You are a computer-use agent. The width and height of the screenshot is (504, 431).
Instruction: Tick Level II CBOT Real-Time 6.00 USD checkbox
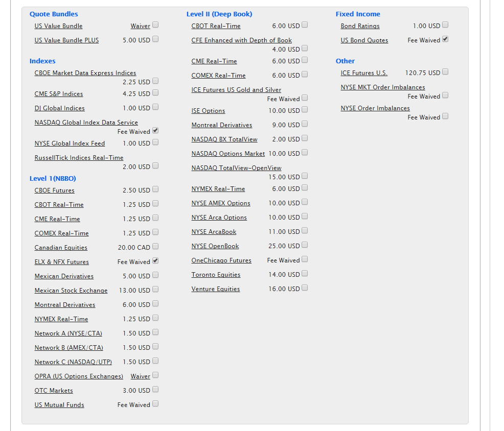(305, 25)
